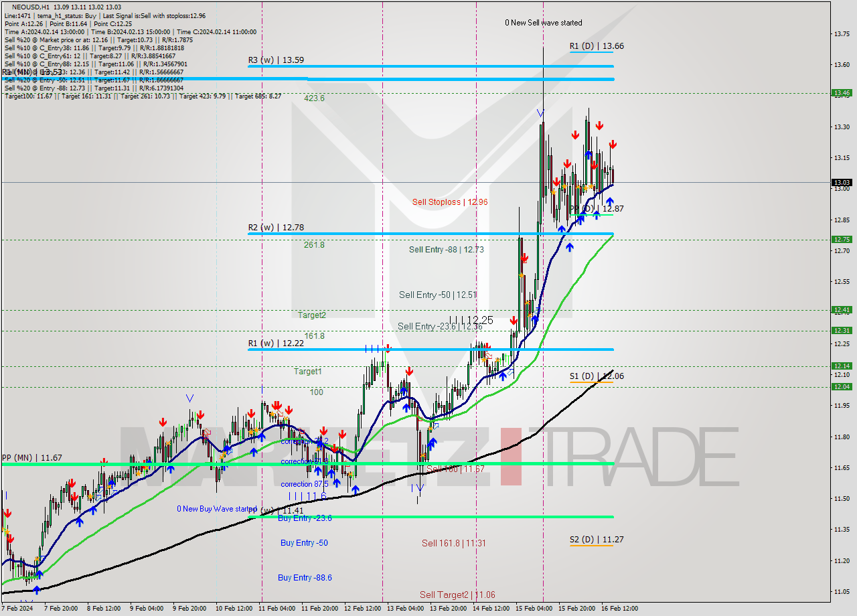Click the current price tag 13.03 on axis
The height and width of the screenshot is (616, 857).
pyautogui.click(x=842, y=182)
